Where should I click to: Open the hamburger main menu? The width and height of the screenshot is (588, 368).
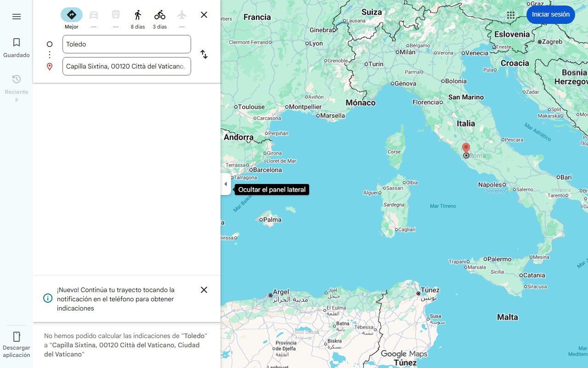pyautogui.click(x=17, y=17)
